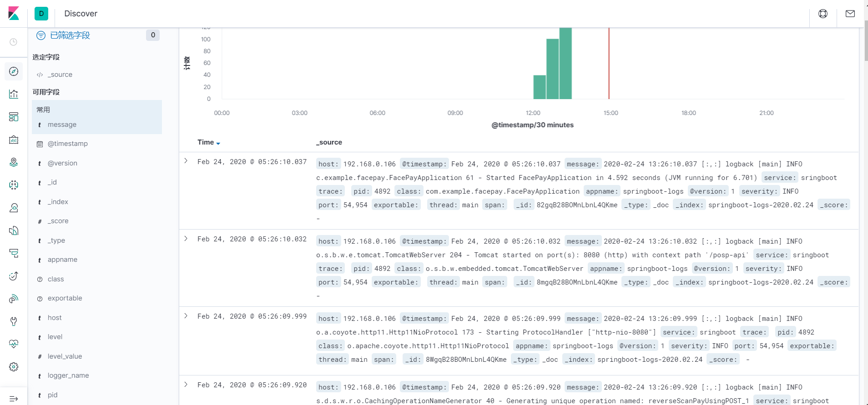868x405 pixels.
Task: Open the APM app icon
Action: 14,253
